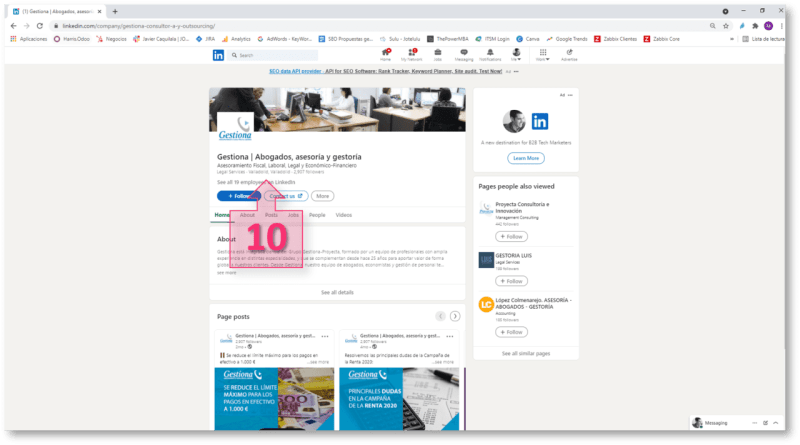Open the Analytics bookmark
The height and width of the screenshot is (445, 800).
click(x=236, y=39)
